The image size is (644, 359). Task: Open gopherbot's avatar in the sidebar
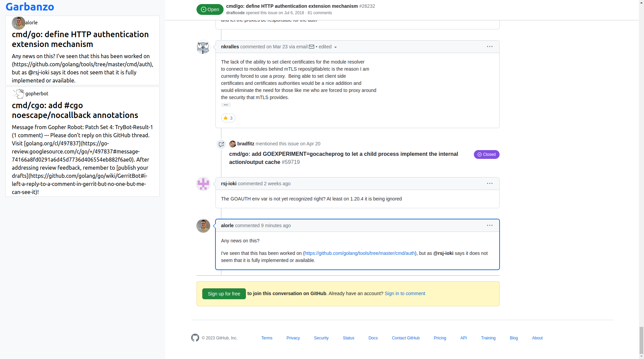point(19,94)
